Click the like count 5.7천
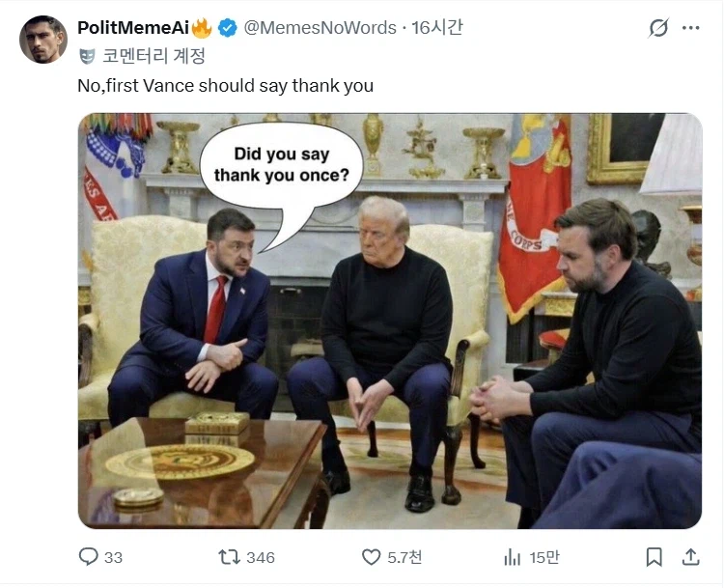This screenshot has height=588, width=724. pyautogui.click(x=404, y=557)
